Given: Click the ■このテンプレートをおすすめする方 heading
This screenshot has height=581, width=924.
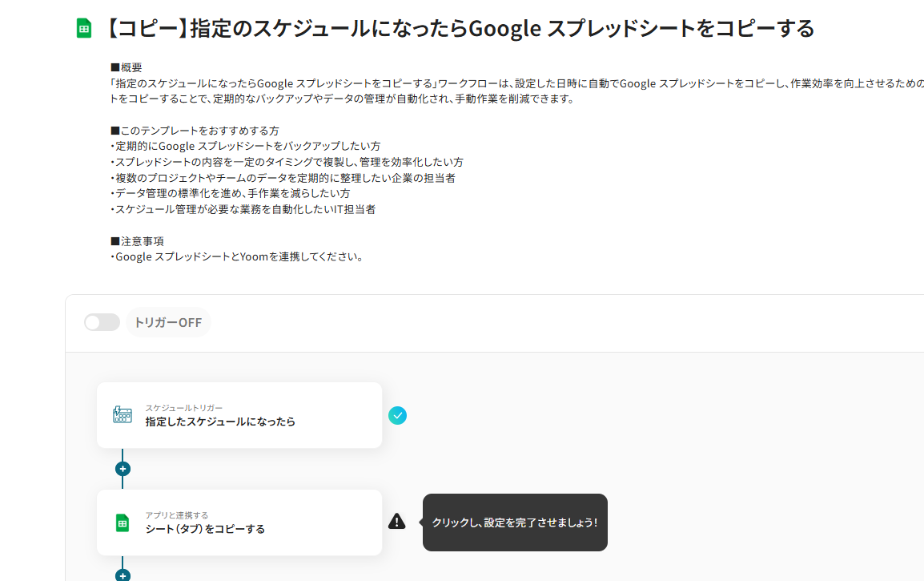Looking at the screenshot, I should click(x=195, y=131).
